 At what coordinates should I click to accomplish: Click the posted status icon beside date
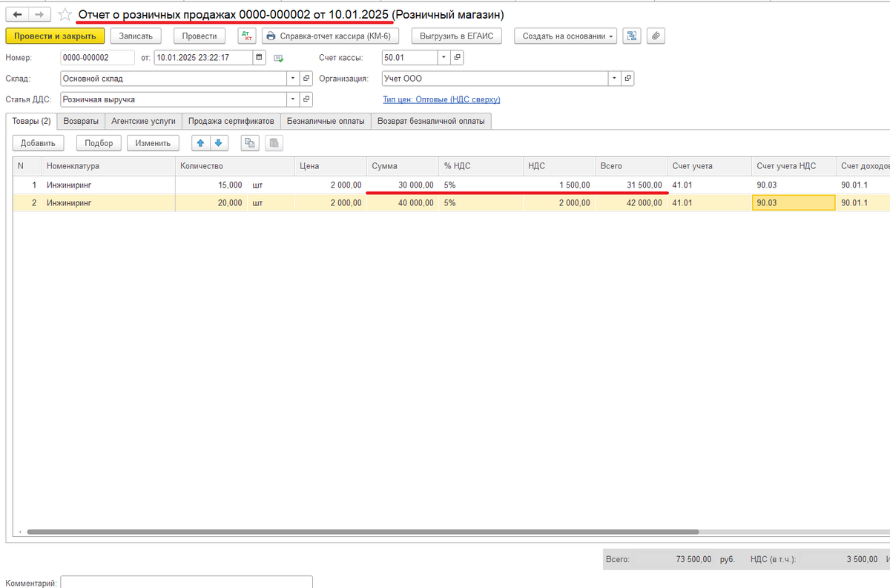(x=279, y=58)
